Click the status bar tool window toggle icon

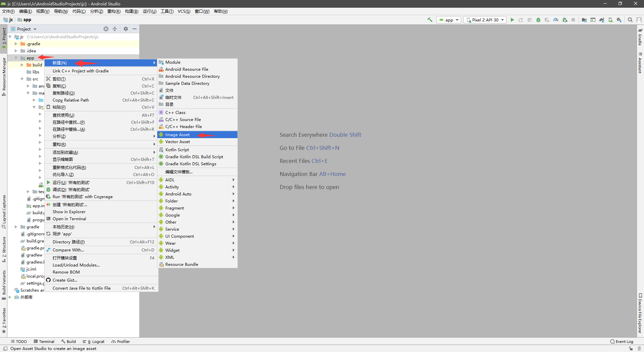point(5,348)
